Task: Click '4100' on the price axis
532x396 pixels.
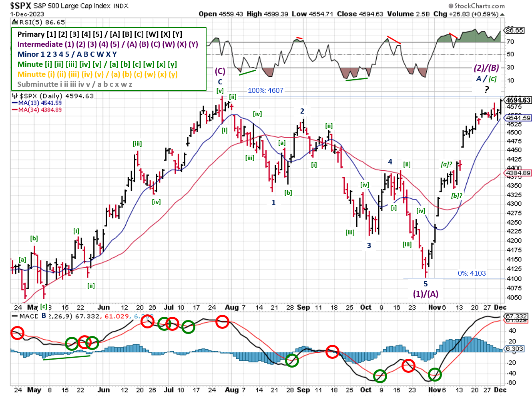Action: 514,279
